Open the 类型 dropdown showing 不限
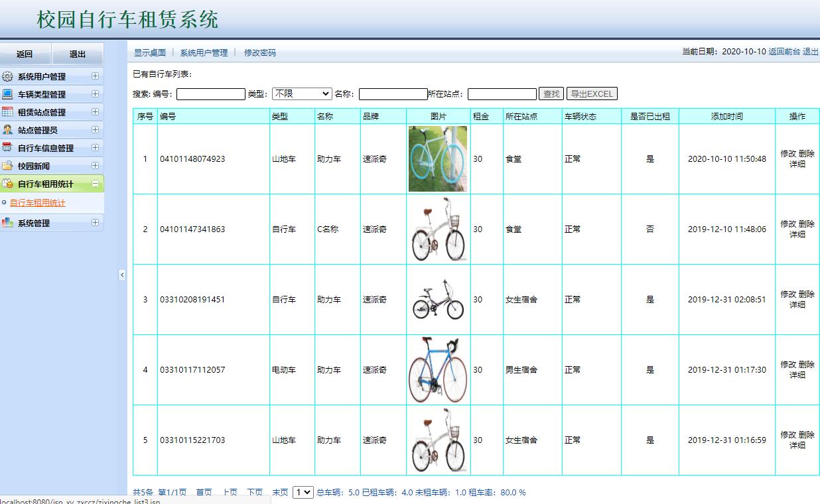The width and height of the screenshot is (820, 504). tap(301, 93)
